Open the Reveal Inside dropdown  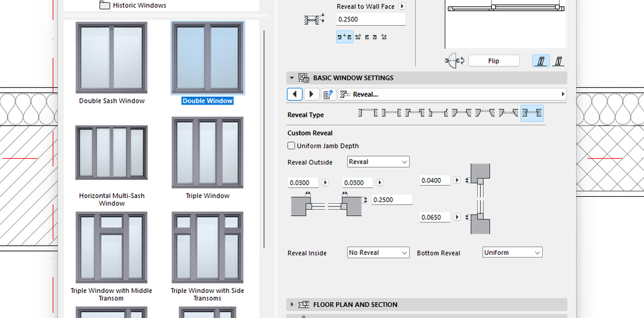[x=378, y=253]
